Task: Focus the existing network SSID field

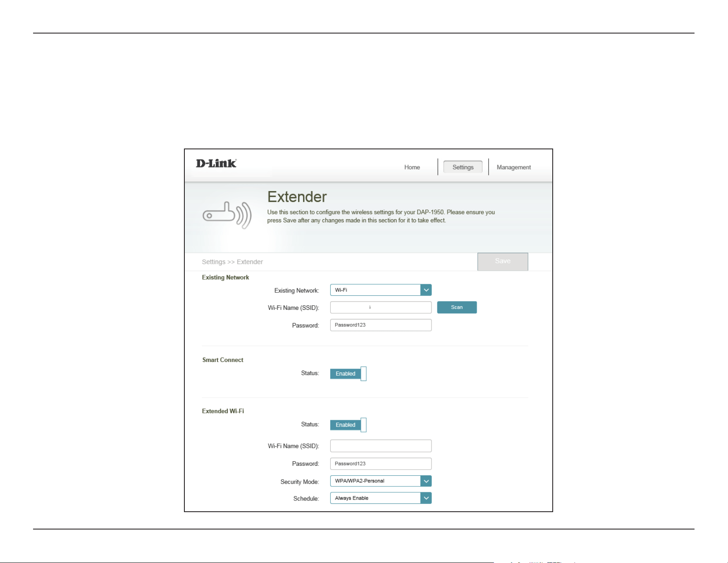Action: click(381, 307)
